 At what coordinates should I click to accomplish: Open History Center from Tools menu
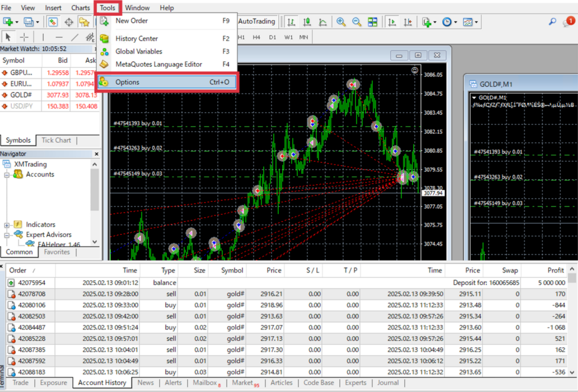click(167, 38)
